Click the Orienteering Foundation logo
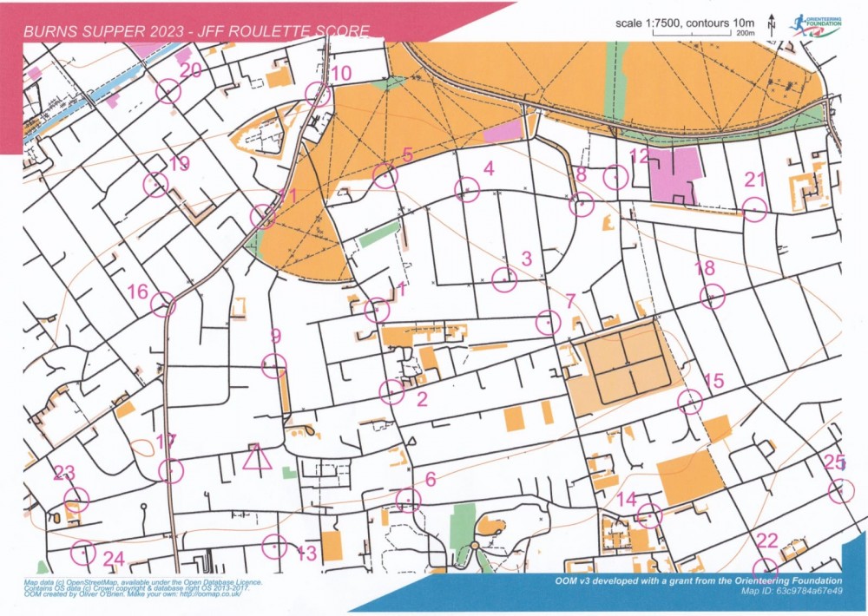 (815, 24)
